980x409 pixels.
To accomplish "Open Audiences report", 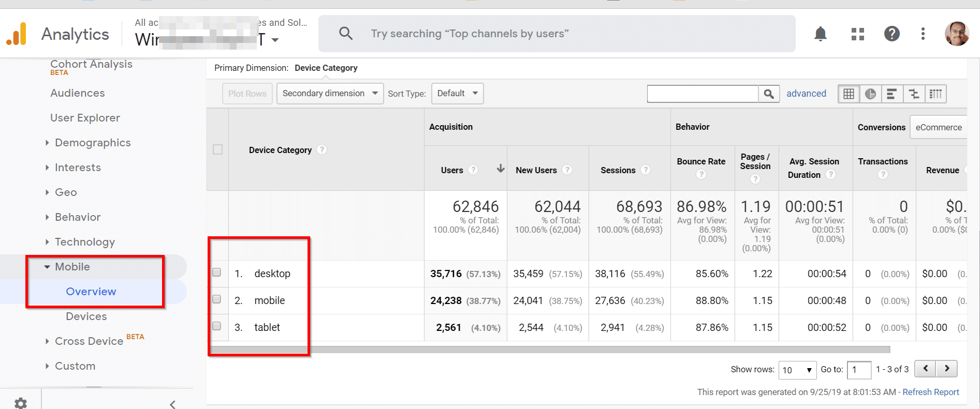I will click(x=78, y=93).
